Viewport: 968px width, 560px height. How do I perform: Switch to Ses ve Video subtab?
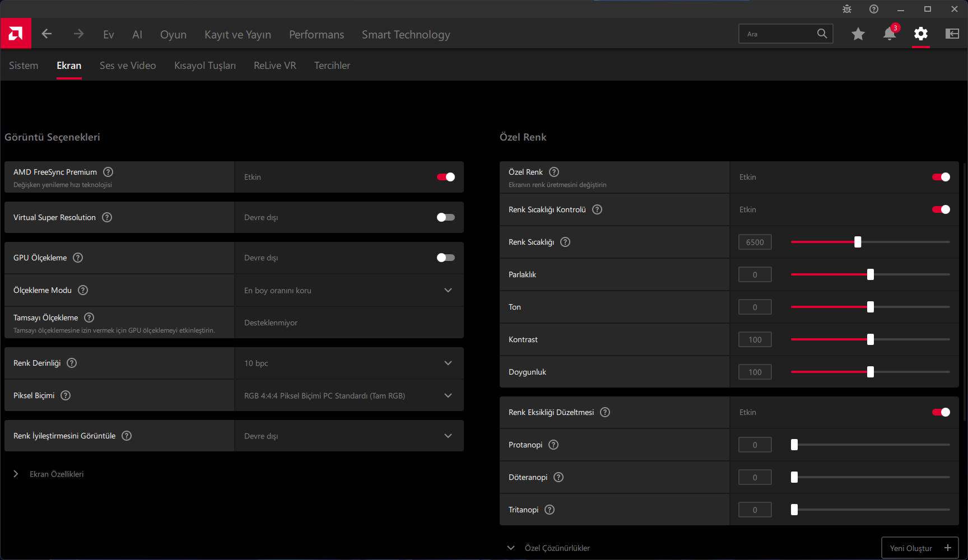[x=128, y=66]
